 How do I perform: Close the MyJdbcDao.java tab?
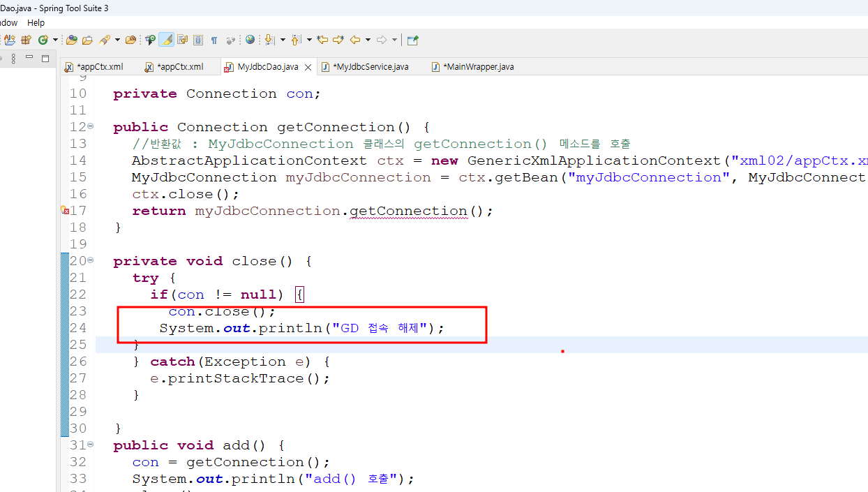point(308,68)
